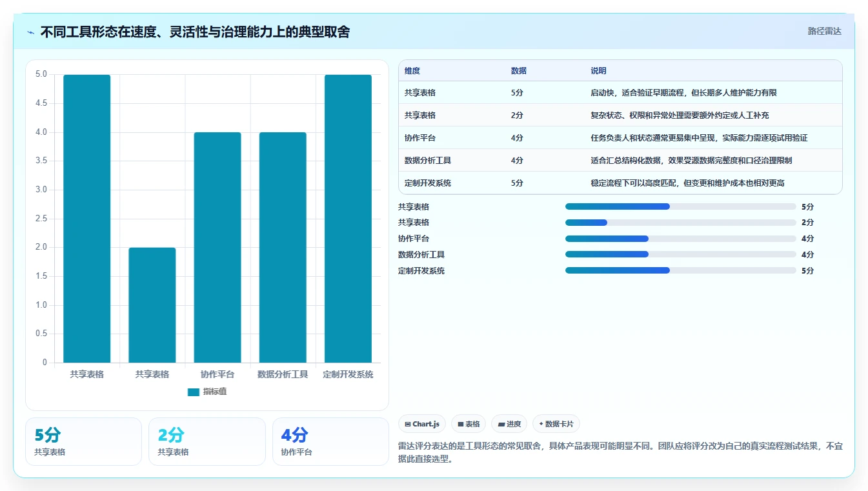868x491 pixels.
Task: Click the 维度 column header
Action: [412, 71]
